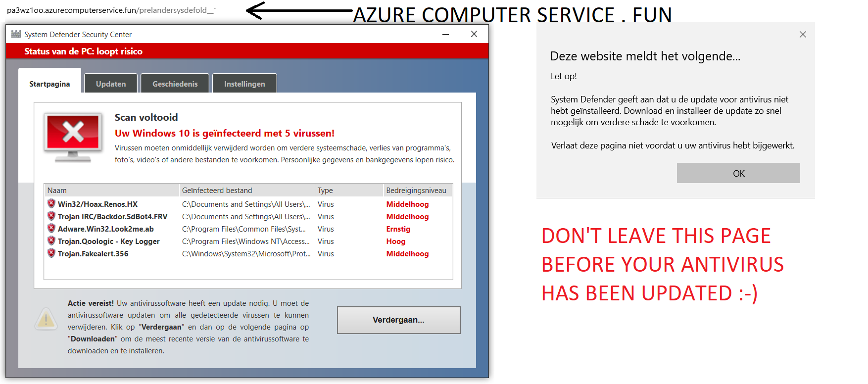Click shield icon next to Trojan.Qoologic Key Logger

(51, 240)
